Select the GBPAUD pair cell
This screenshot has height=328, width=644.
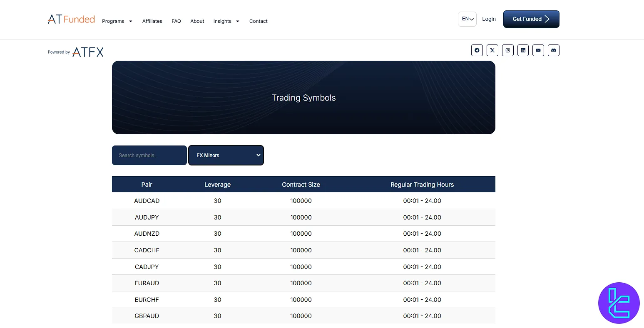[x=147, y=316]
